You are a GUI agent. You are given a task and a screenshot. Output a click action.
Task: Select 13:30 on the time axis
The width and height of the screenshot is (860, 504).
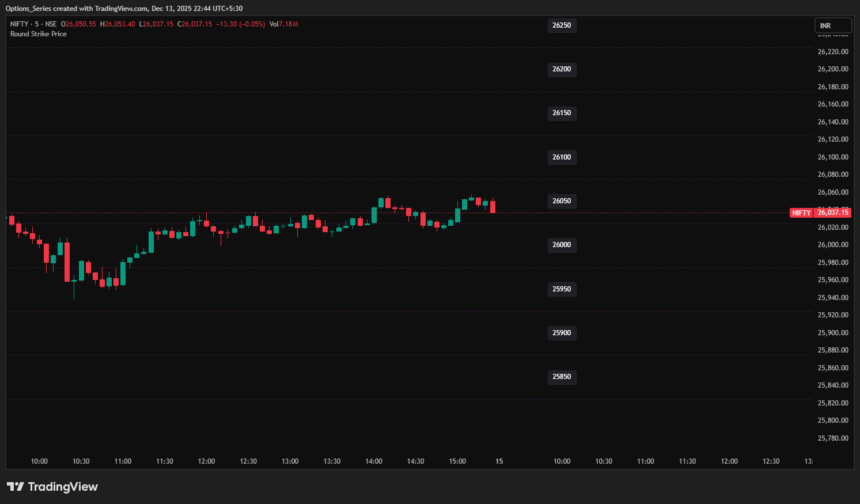(332, 461)
